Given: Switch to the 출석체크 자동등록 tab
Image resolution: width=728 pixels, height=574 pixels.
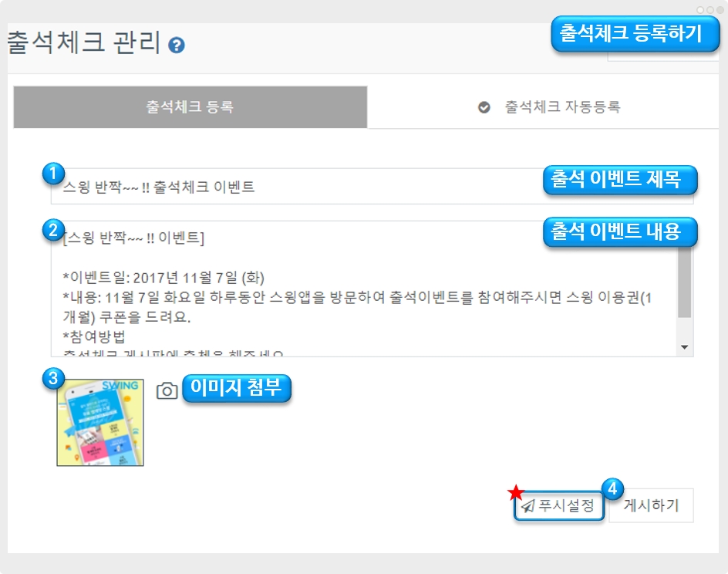Looking at the screenshot, I should (543, 107).
